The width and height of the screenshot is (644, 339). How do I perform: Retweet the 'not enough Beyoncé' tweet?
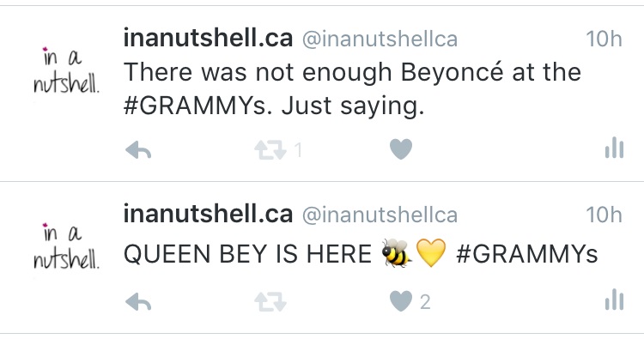(270, 150)
